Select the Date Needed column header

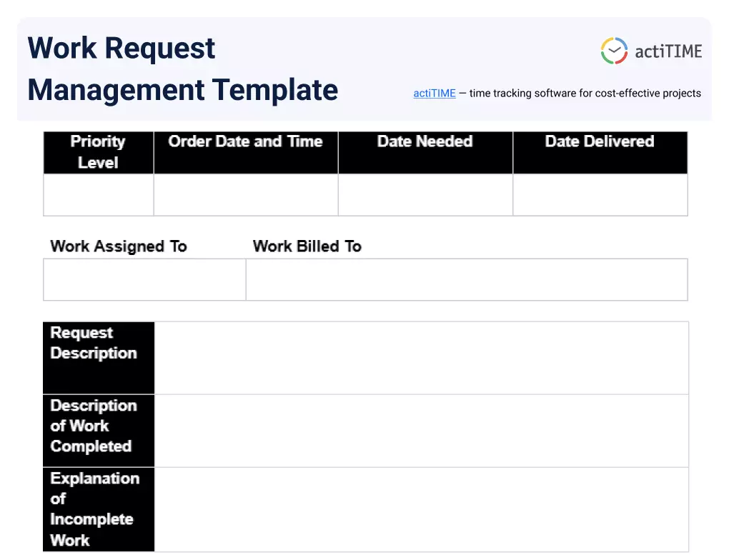pos(425,141)
